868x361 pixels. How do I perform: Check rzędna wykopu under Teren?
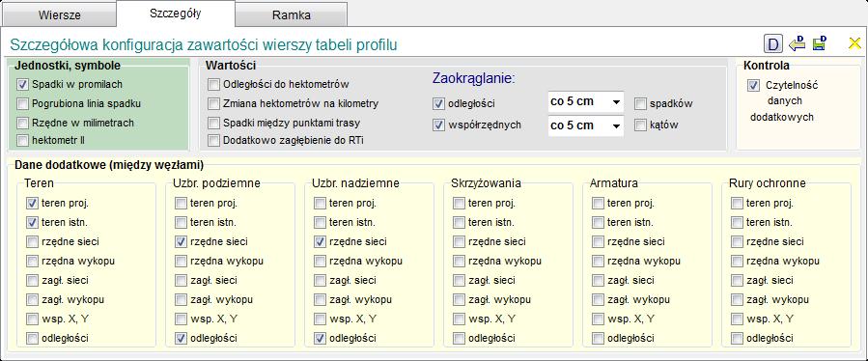click(32, 261)
